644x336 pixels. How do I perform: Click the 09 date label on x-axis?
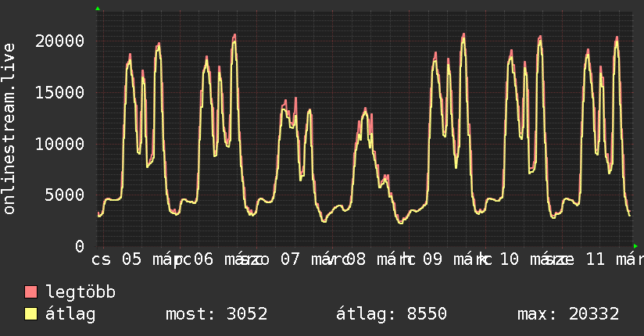point(432,259)
